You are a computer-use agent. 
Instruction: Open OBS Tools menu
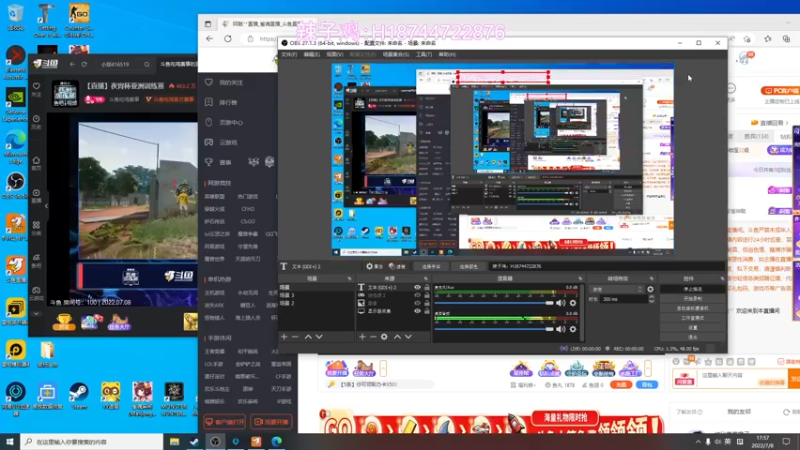click(x=423, y=55)
